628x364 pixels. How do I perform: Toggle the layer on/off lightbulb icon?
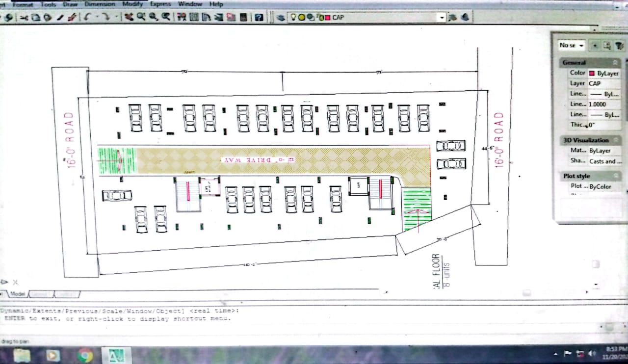tap(294, 17)
